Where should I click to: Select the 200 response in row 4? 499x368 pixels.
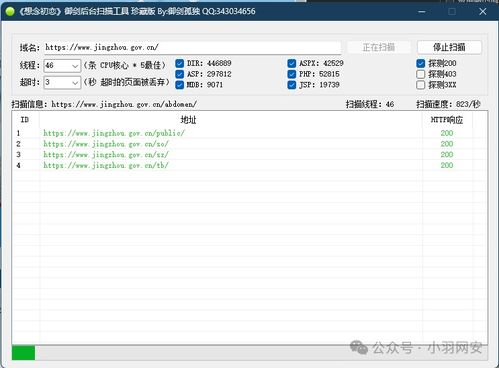click(x=447, y=165)
